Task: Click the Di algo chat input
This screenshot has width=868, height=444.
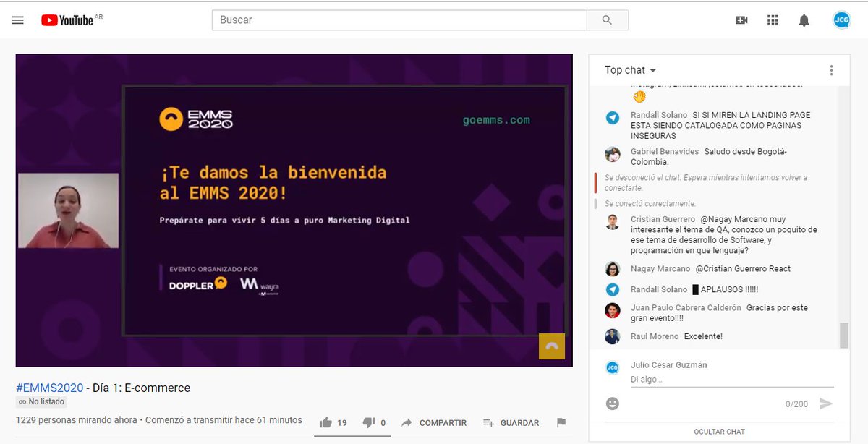Action: point(732,380)
